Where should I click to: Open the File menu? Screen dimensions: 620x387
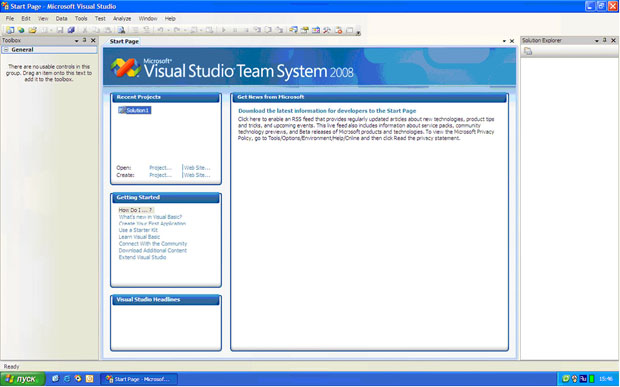(9, 19)
